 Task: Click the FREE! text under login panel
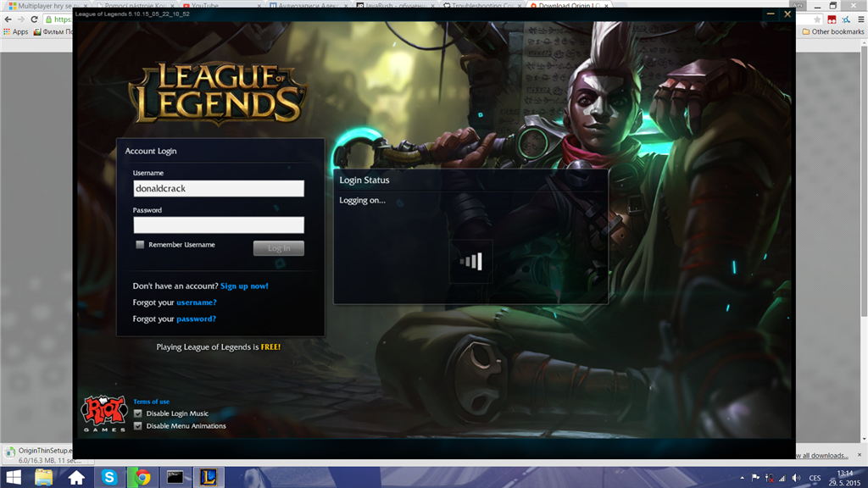270,347
